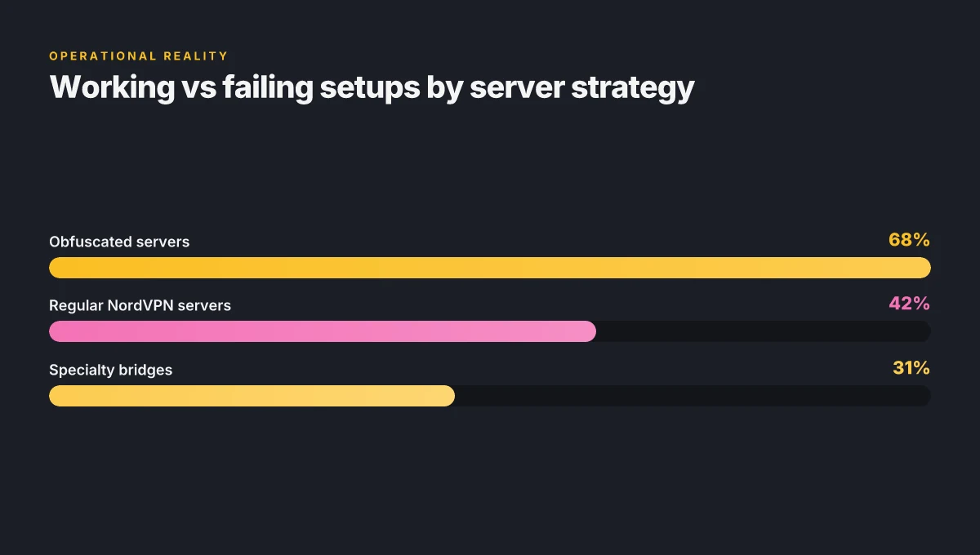Screen dimensions: 980x555
Task: Click the OPERATIONAL REALITY eyebrow heading
Action: pos(139,56)
